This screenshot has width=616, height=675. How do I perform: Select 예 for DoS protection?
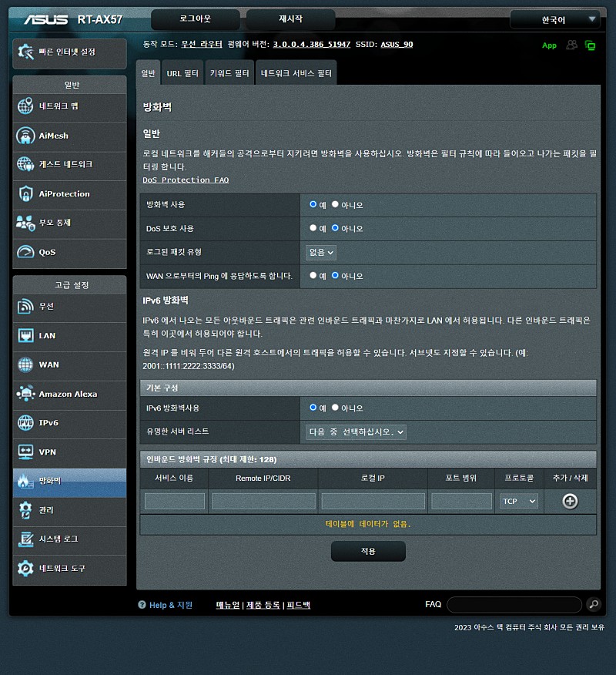313,228
